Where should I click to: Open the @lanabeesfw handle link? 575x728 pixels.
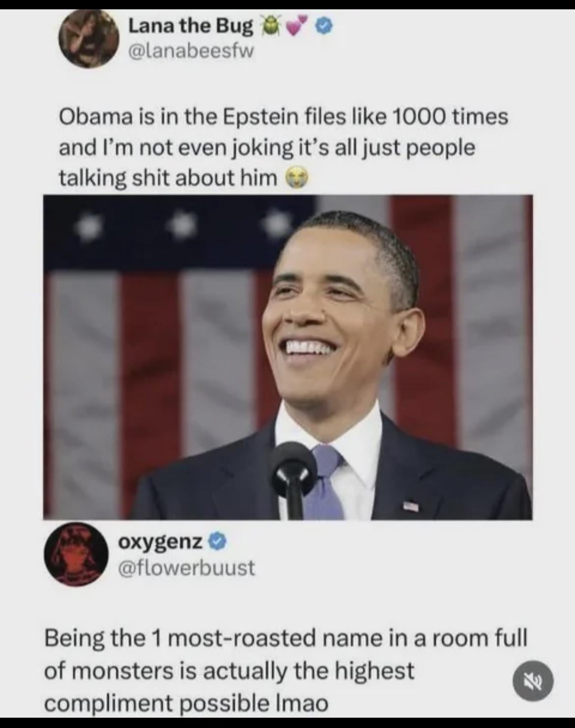click(x=191, y=52)
